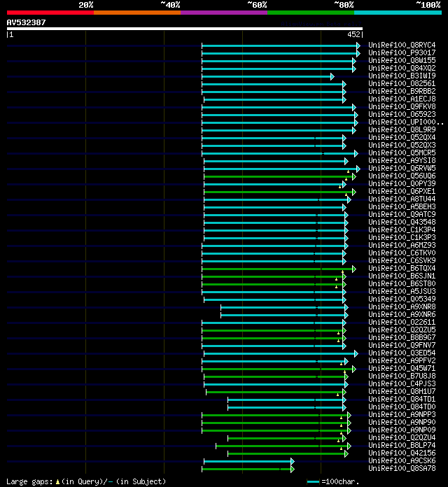
Task: Click the UniRef100_Q5MCR5 label
Action: [x=402, y=153]
